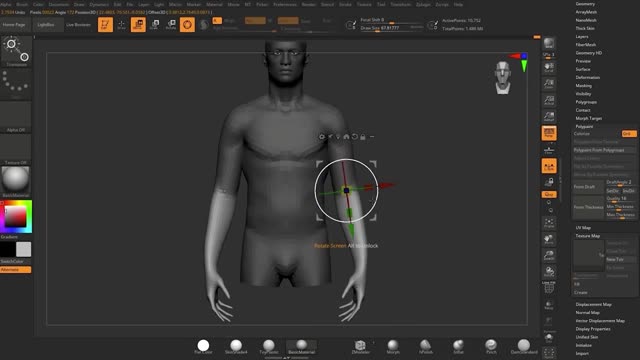Toggle the Line Fill PolyF grid icon
The height and width of the screenshot is (360, 640).
(549, 287)
